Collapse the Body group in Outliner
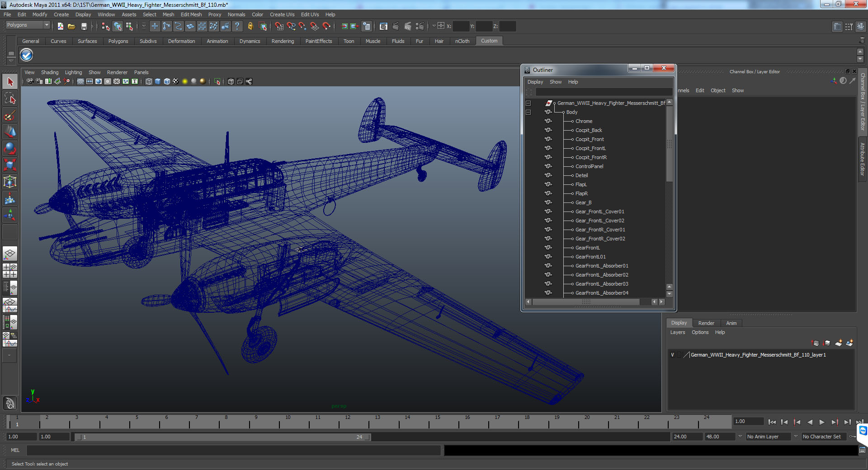 coord(528,112)
